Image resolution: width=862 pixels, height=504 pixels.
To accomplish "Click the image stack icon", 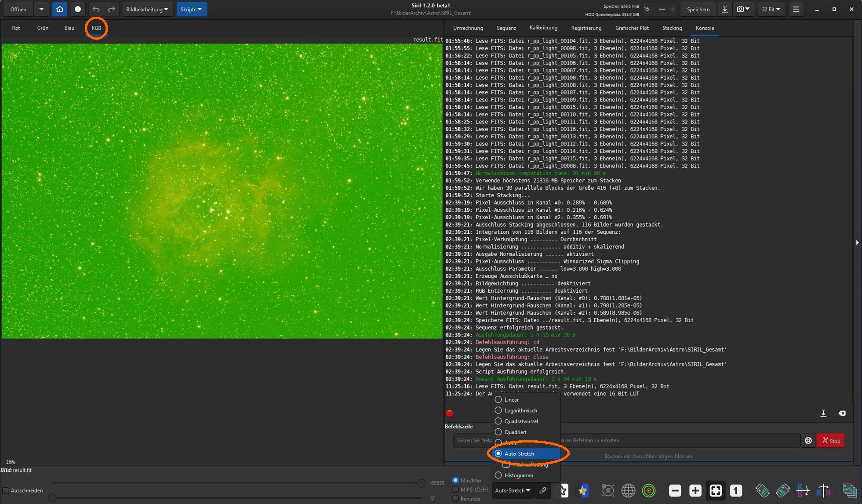I will pyautogui.click(x=849, y=490).
